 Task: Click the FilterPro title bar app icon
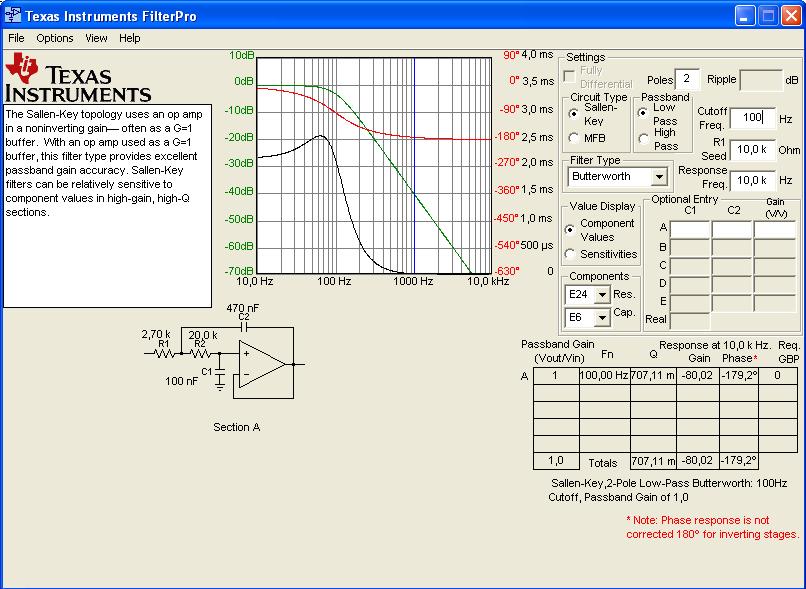click(x=13, y=16)
